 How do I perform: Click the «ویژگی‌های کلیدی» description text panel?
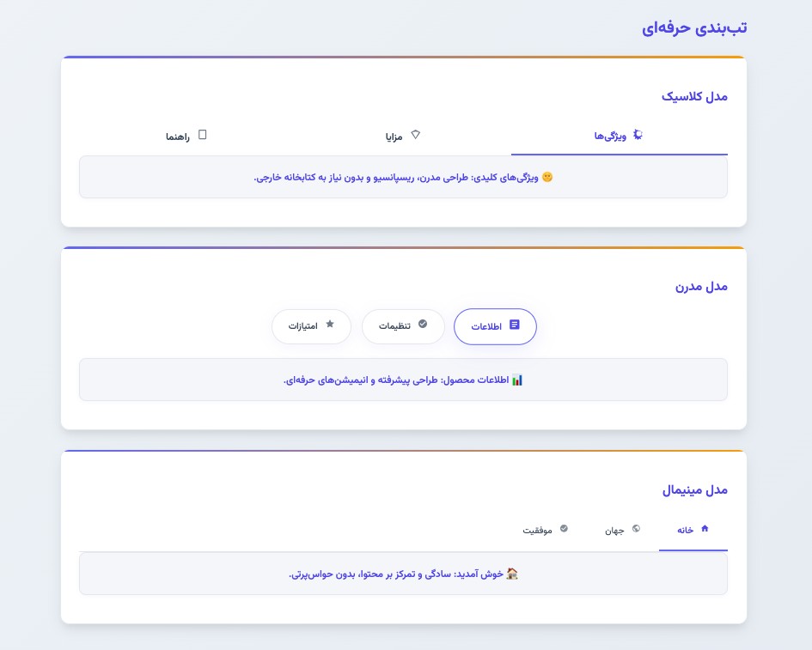point(403,175)
